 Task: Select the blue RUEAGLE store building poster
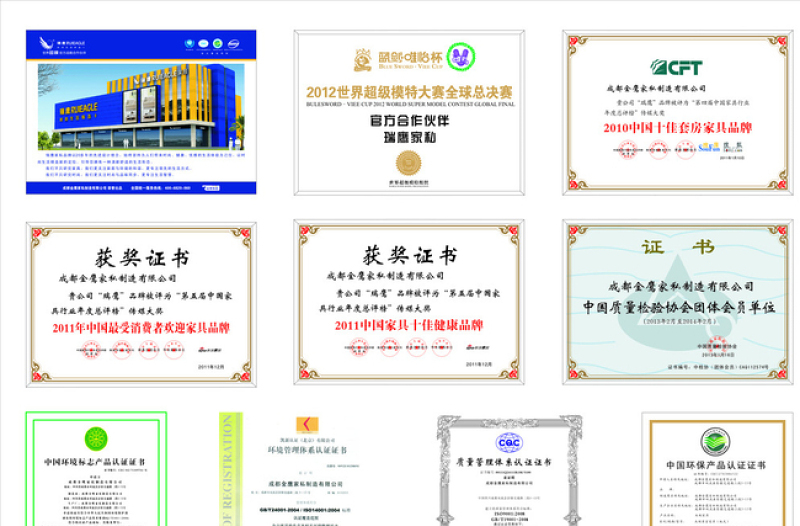141,112
